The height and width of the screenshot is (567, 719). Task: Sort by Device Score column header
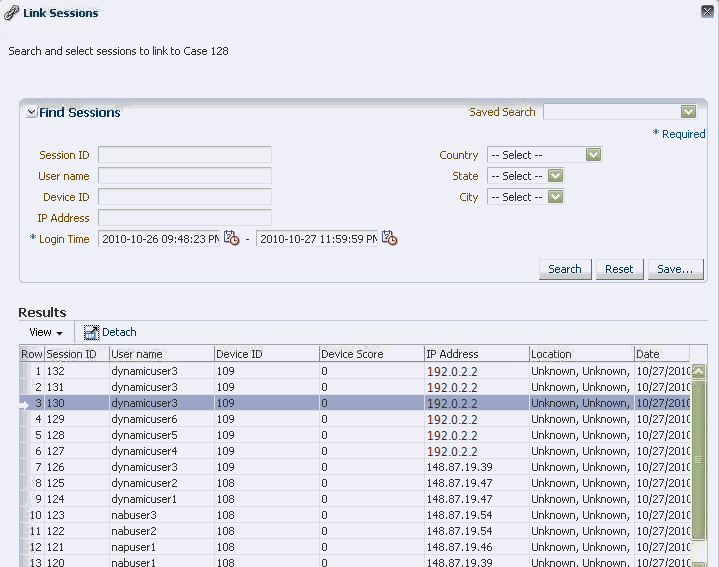(x=372, y=354)
